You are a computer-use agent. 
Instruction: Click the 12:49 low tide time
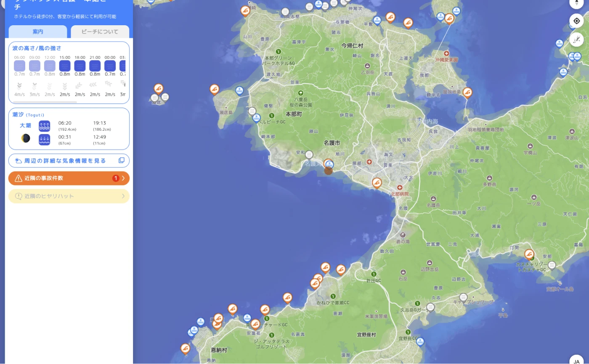pyautogui.click(x=100, y=137)
